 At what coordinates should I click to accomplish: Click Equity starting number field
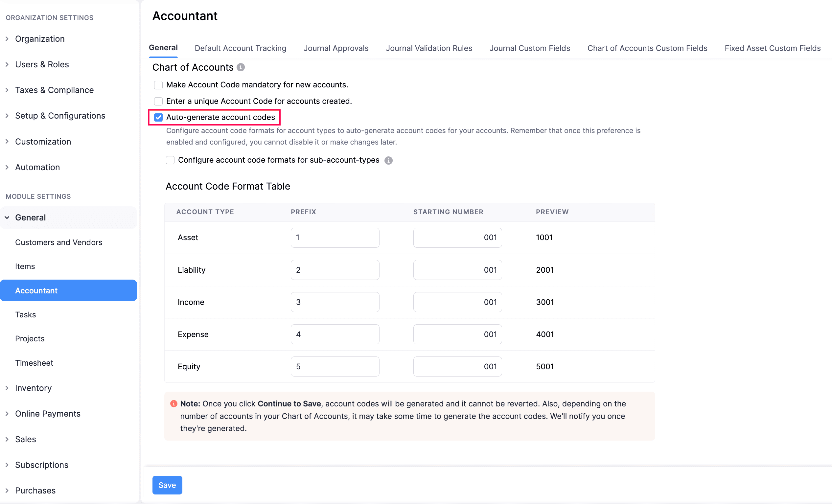point(457,367)
